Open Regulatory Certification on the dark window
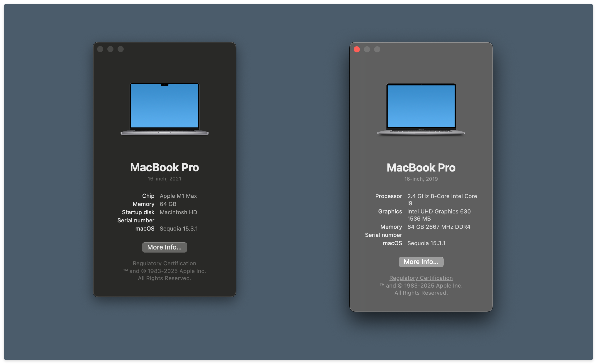The height and width of the screenshot is (364, 597). click(164, 263)
